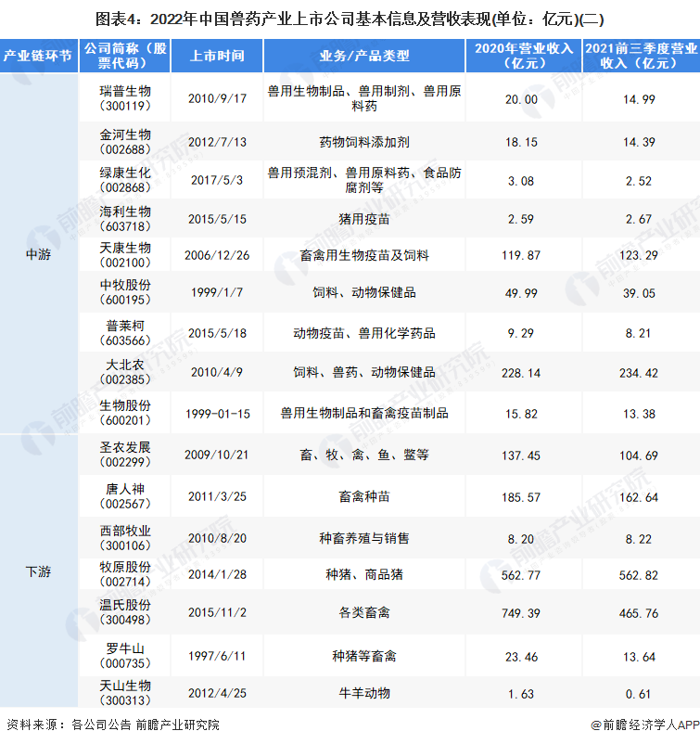Select the 牧原股份 (002714) cell
700x744 pixels.
(125, 574)
